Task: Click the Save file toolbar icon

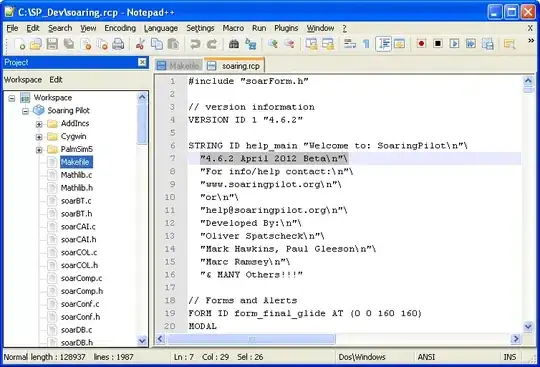Action: tap(52, 44)
